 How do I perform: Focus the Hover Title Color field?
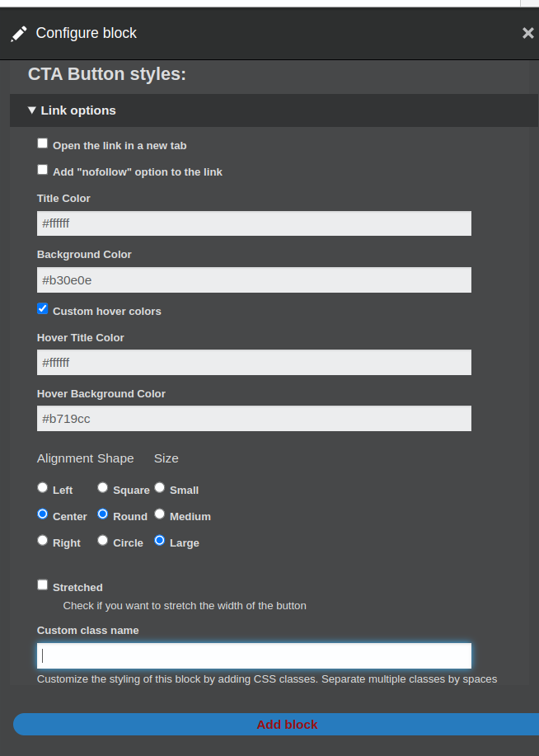254,362
